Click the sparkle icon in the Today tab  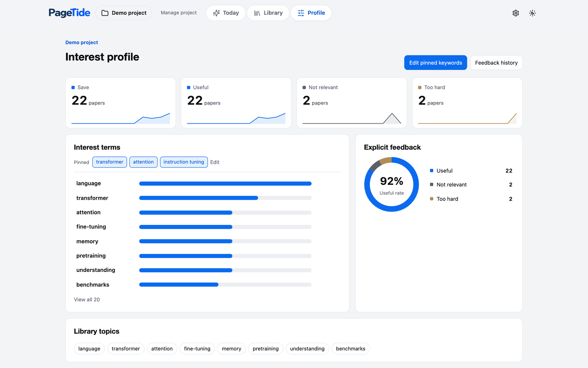216,13
